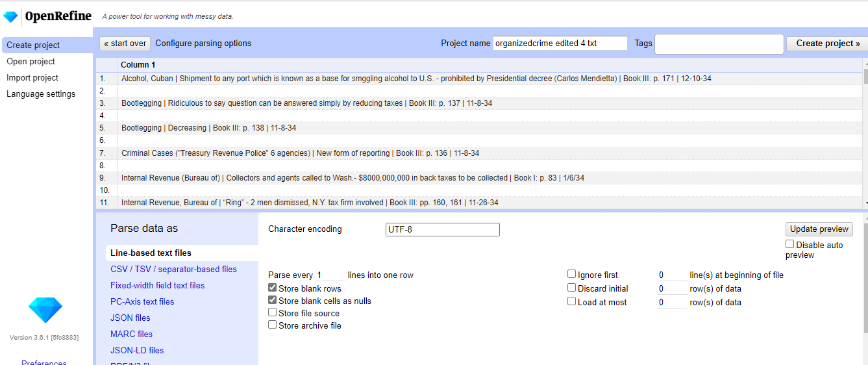Image resolution: width=868 pixels, height=365 pixels.
Task: Click the Parse data as heading
Action: [144, 228]
